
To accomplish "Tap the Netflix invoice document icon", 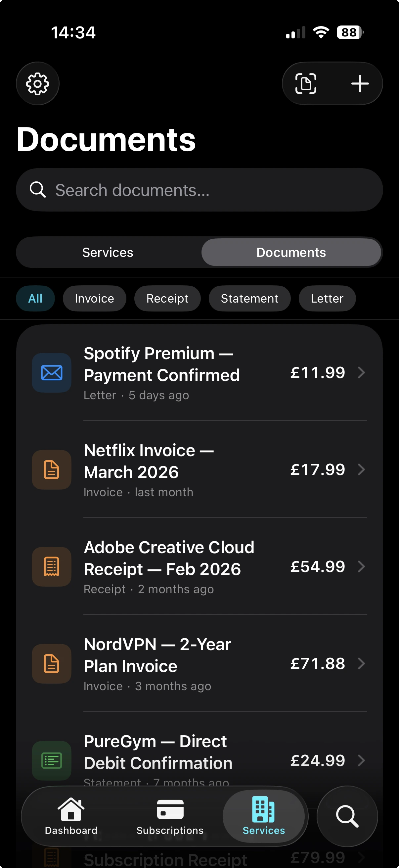I will 52,470.
